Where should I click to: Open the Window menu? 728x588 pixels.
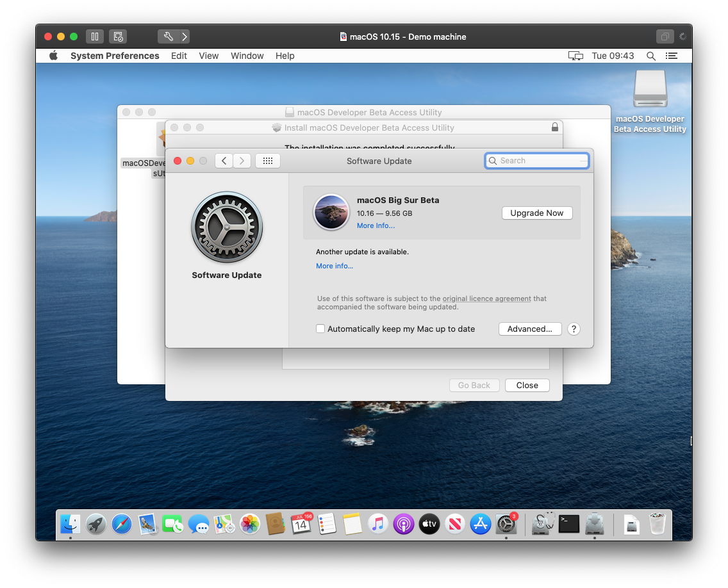point(247,56)
